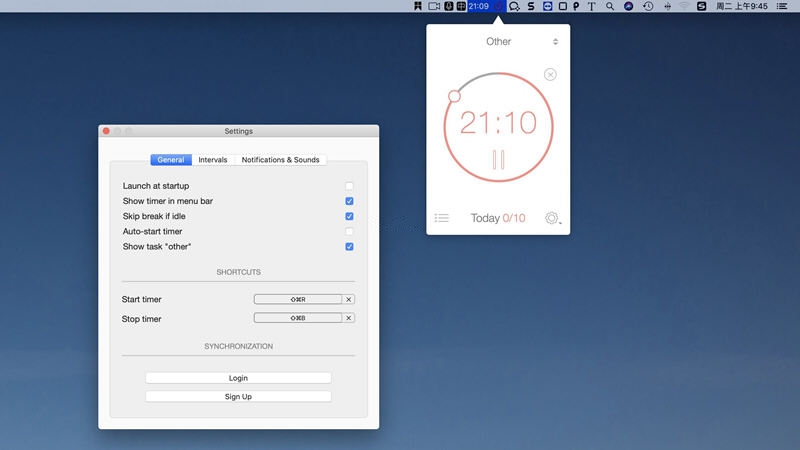Screen dimensions: 800x450
Task: Click the letter P menu bar icon
Action: click(576, 6)
